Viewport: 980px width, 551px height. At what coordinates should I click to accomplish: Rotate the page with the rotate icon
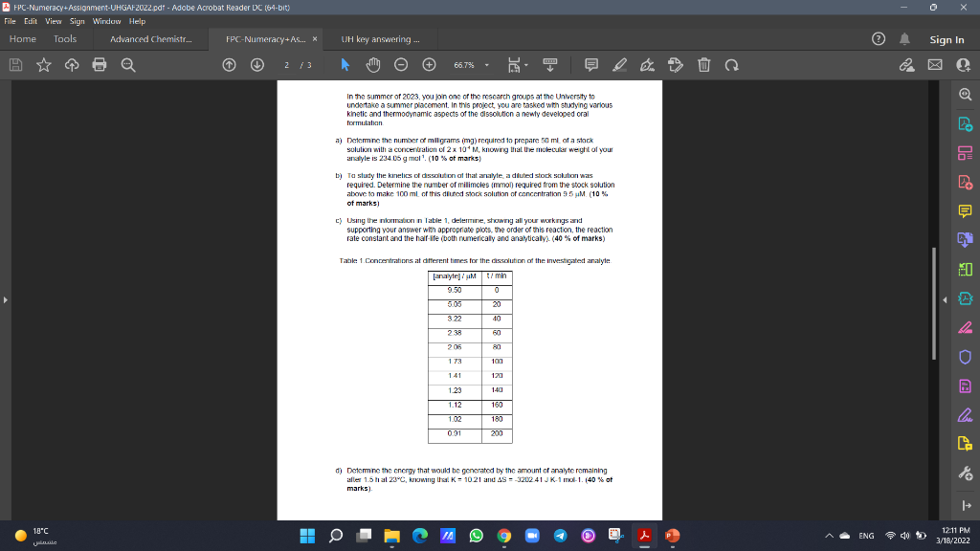point(732,65)
